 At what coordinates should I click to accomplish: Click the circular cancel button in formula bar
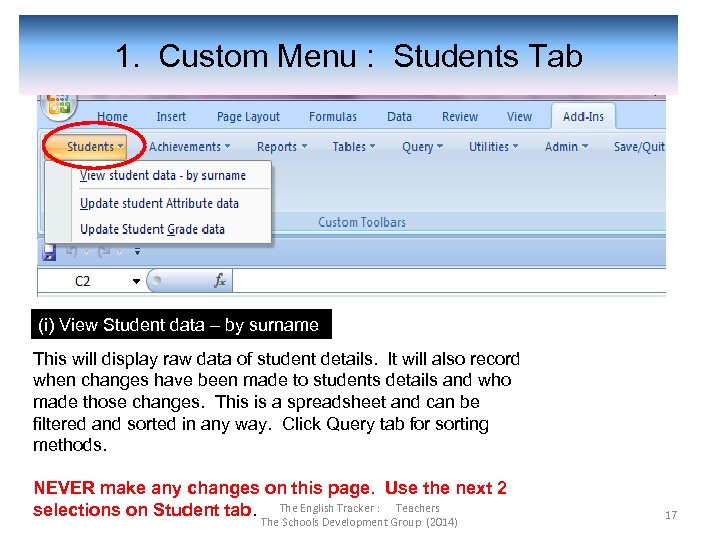(157, 280)
